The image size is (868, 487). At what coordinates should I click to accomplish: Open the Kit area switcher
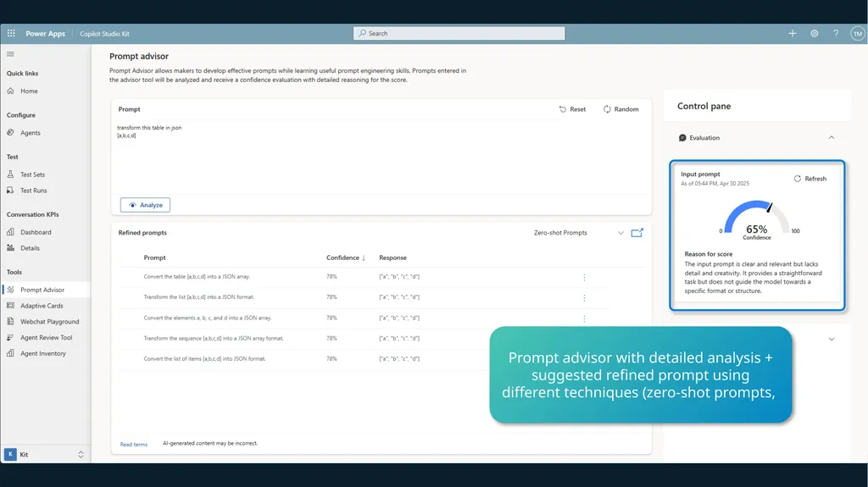46,454
